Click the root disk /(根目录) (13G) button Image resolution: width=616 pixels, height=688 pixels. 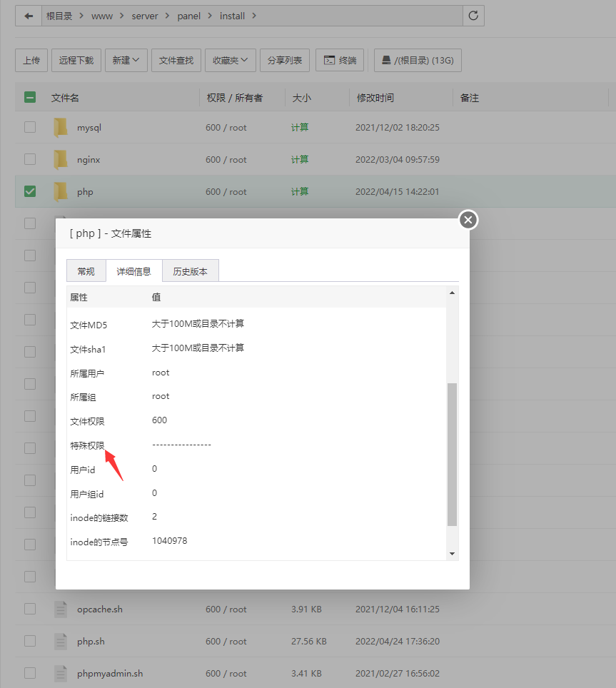point(418,60)
